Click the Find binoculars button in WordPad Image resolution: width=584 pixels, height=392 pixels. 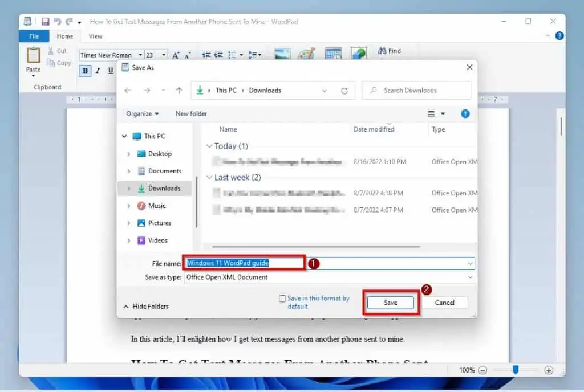[390, 51]
